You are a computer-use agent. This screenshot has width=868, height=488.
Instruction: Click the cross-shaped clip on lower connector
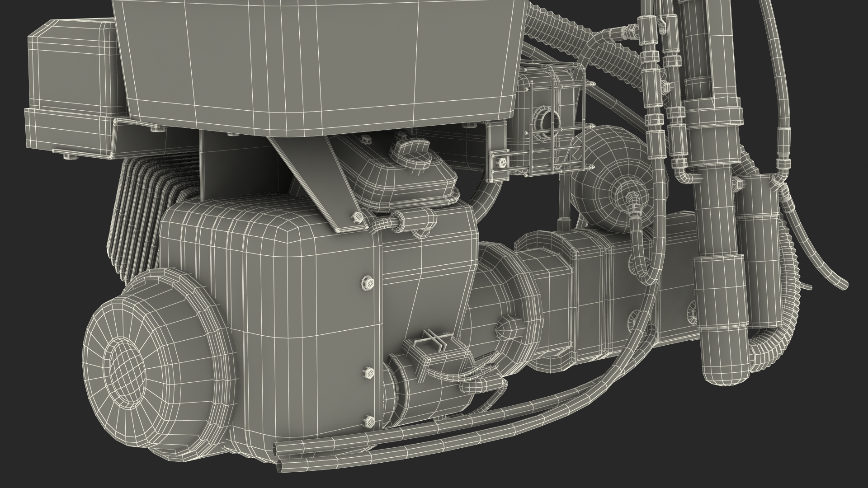[x=434, y=339]
